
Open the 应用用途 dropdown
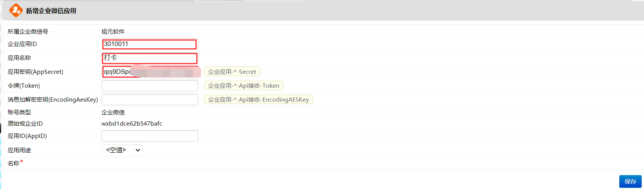[122, 150]
